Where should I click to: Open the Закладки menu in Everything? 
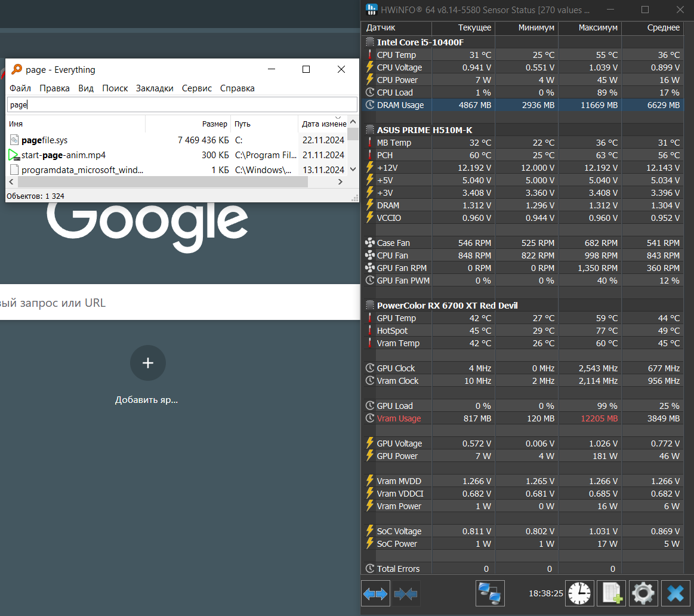click(x=155, y=88)
